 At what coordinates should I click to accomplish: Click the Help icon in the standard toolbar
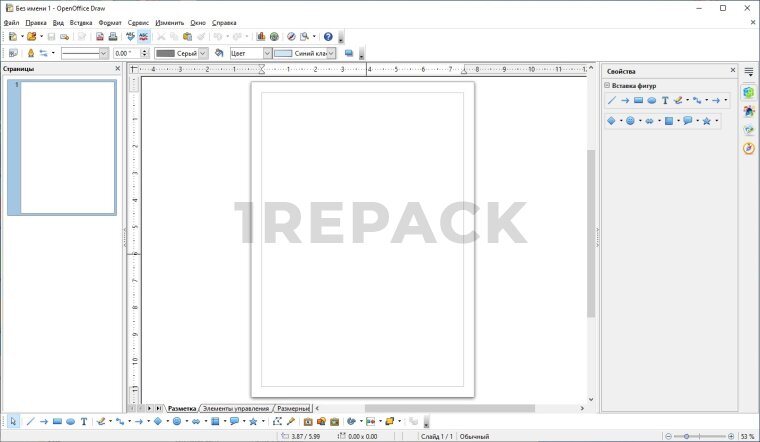[328, 36]
